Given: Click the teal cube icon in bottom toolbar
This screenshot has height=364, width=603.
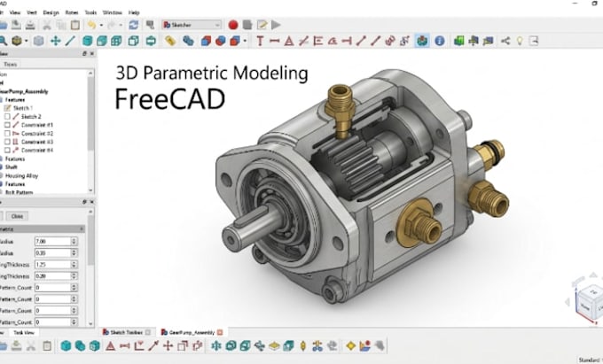Looking at the screenshot, I should 66,346.
